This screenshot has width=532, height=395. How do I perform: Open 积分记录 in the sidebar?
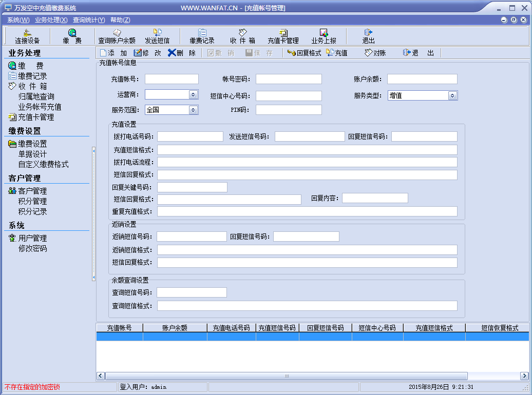(32, 211)
